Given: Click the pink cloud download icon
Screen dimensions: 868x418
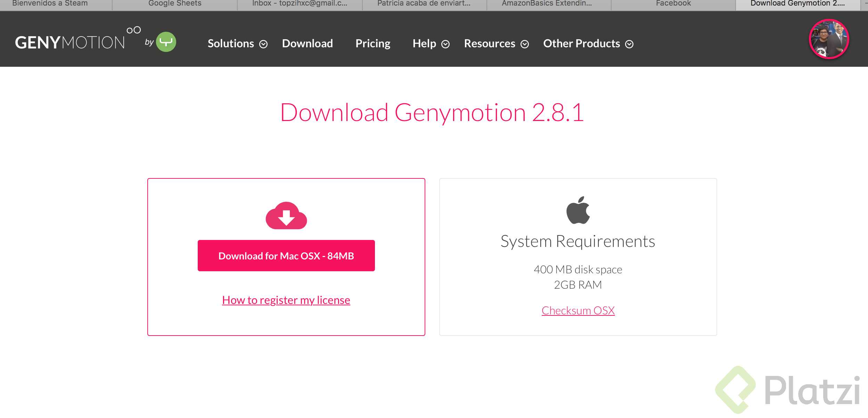Looking at the screenshot, I should (x=286, y=216).
